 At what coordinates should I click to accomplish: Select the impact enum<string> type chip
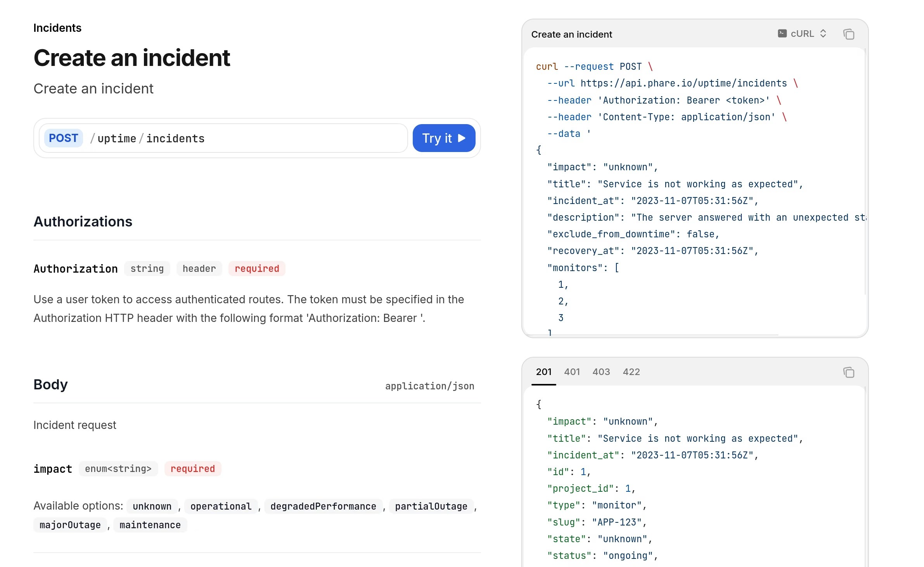pos(118,468)
